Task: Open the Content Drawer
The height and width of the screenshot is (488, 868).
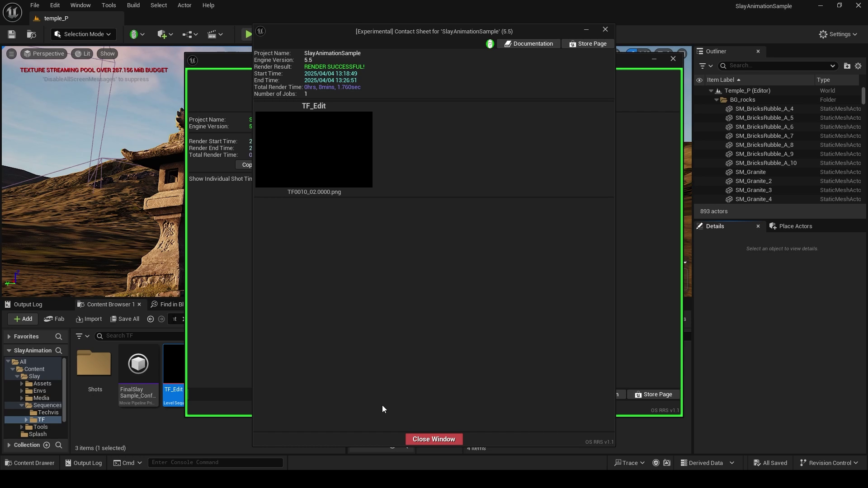Action: (29, 463)
